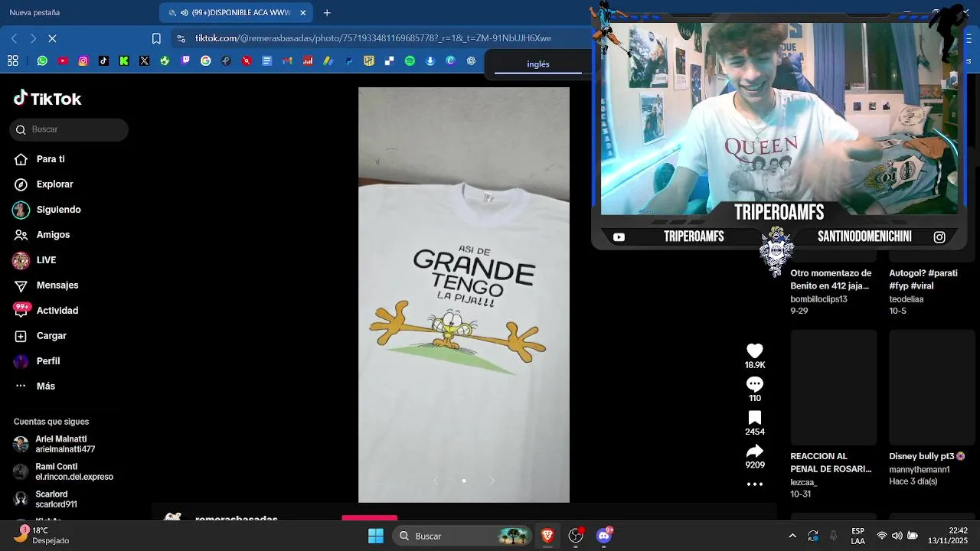Open the bookmarks grid icon
Image resolution: width=980 pixels, height=551 pixels.
coord(12,60)
